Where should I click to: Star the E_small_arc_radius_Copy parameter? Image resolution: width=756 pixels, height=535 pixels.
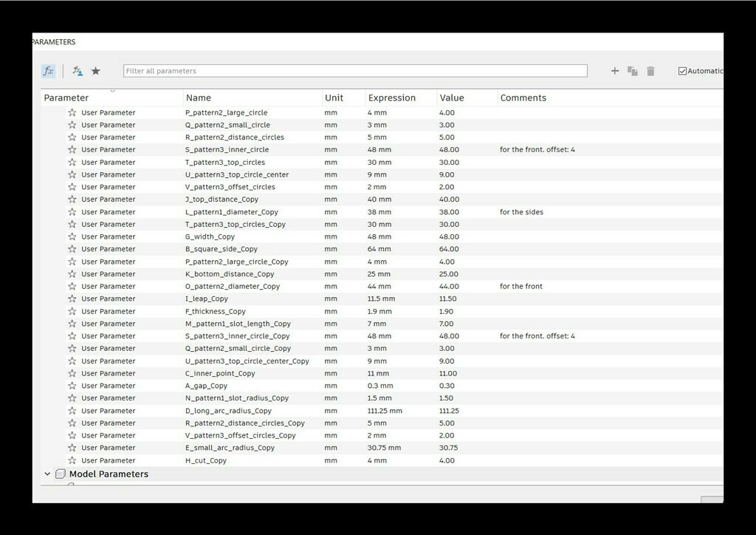(72, 448)
